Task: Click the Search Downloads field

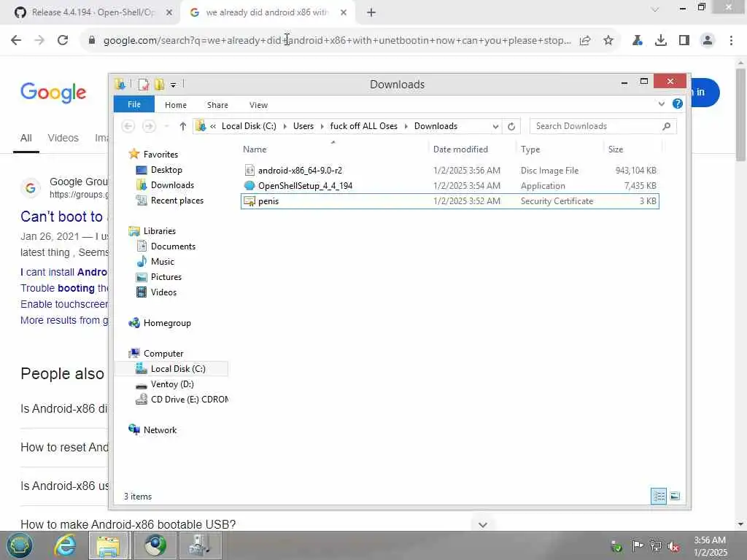Action: (x=603, y=126)
